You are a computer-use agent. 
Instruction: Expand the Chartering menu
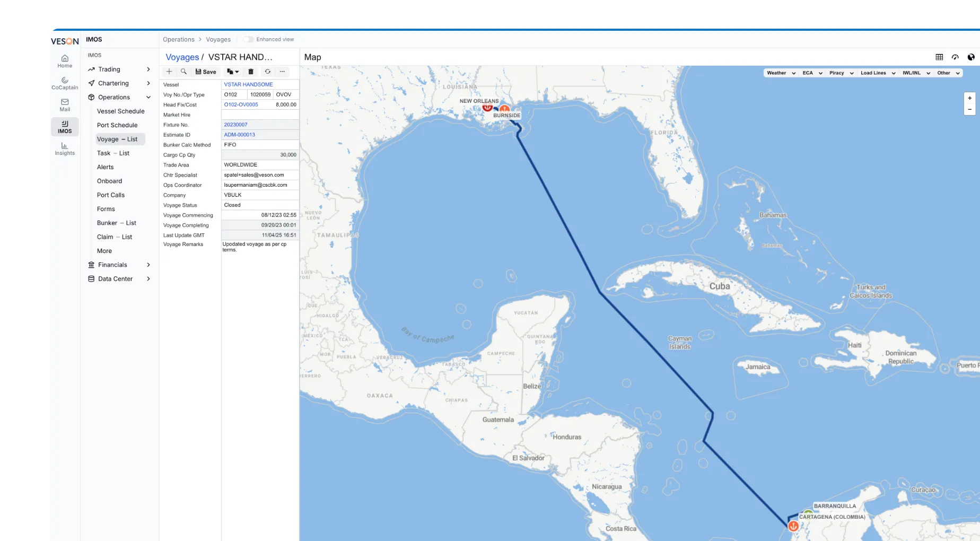click(x=119, y=83)
